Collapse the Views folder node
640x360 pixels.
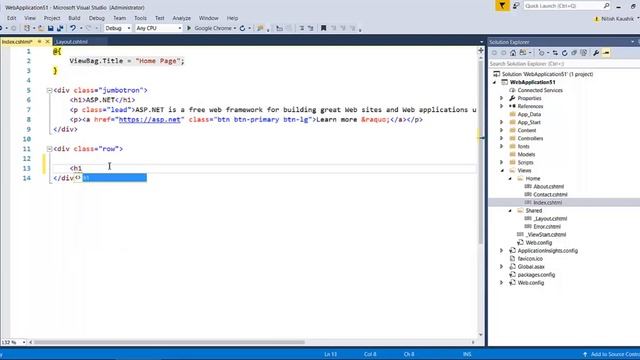[x=502, y=171]
